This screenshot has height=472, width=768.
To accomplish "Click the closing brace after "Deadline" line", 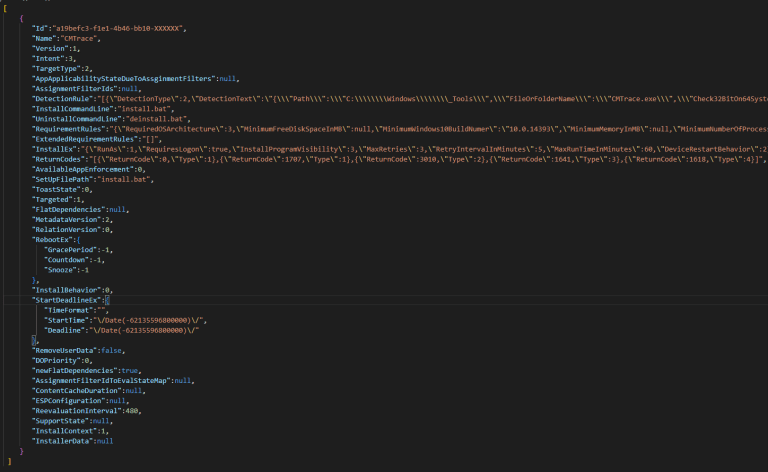I will tap(35, 340).
